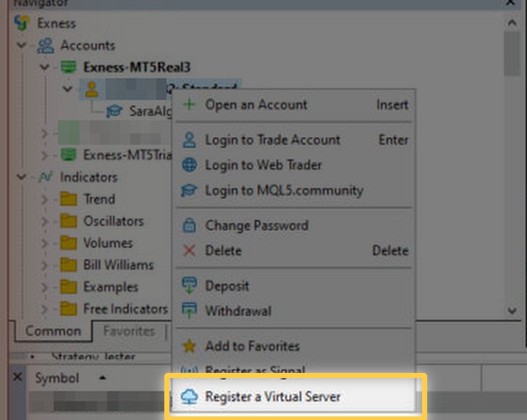Click the Bill Williams folder icon
The image size is (527, 420).
69,265
